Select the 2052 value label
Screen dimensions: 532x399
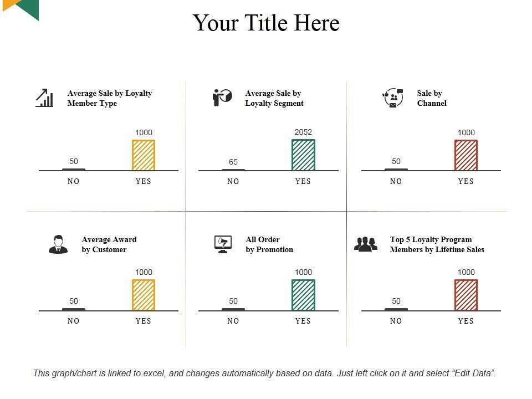303,132
